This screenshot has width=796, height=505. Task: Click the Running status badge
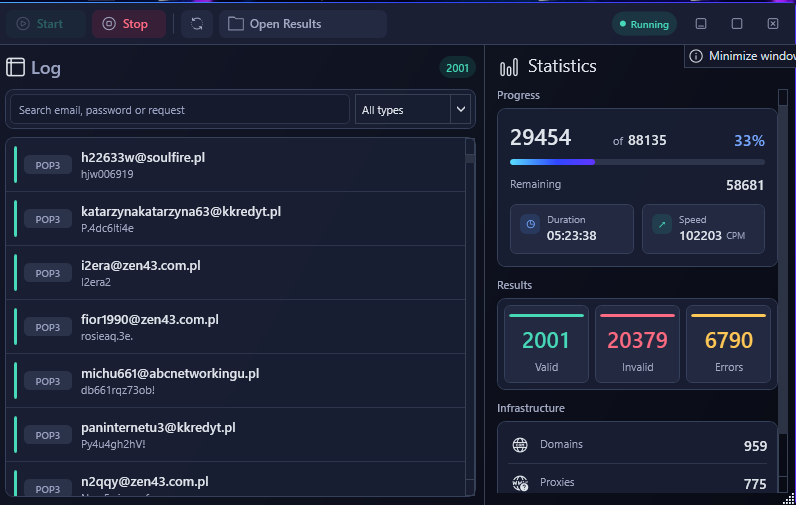point(644,24)
